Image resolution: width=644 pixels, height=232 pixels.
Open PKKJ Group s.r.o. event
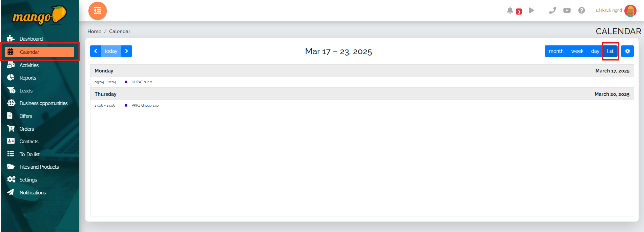tap(145, 105)
